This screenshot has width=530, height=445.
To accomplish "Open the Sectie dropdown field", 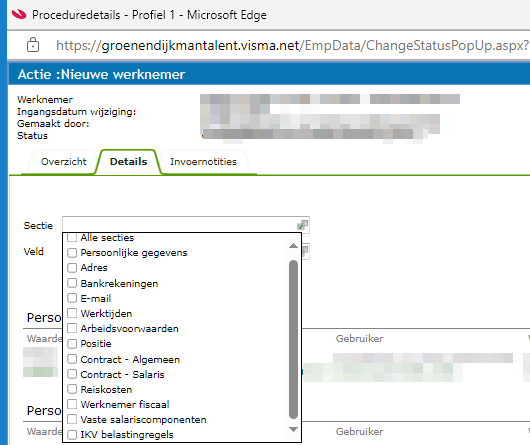I will coord(186,225).
